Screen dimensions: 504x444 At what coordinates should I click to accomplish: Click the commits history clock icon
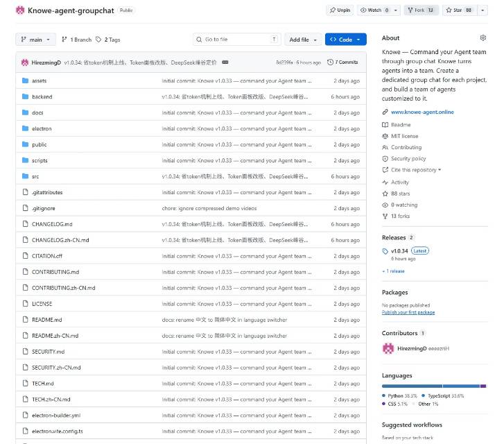(330, 62)
